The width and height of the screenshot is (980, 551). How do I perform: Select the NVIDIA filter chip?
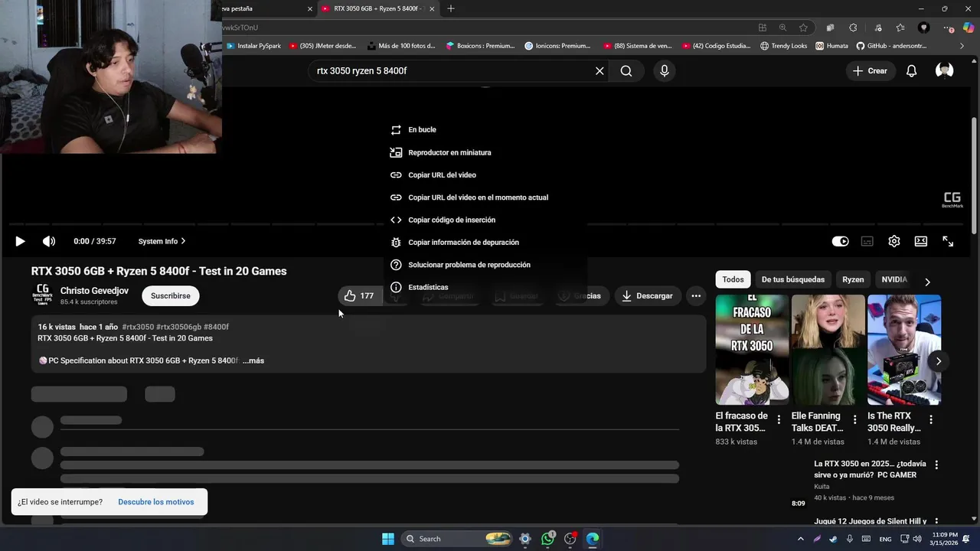pyautogui.click(x=894, y=279)
